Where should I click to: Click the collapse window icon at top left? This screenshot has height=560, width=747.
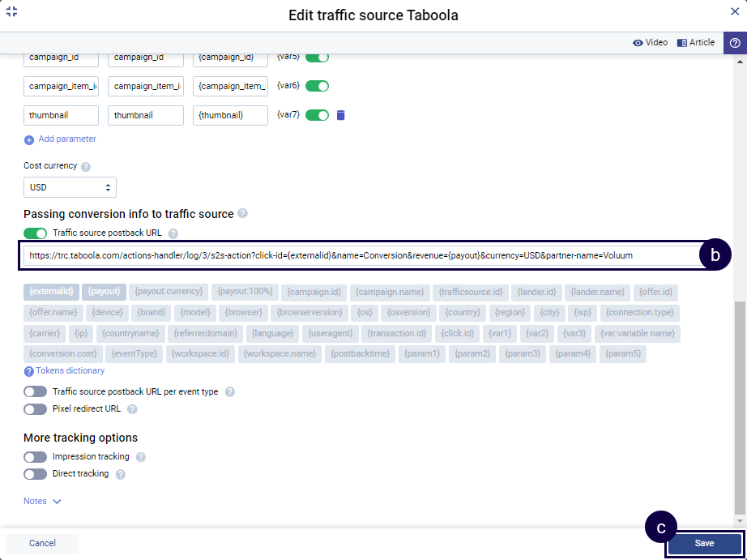coord(11,11)
